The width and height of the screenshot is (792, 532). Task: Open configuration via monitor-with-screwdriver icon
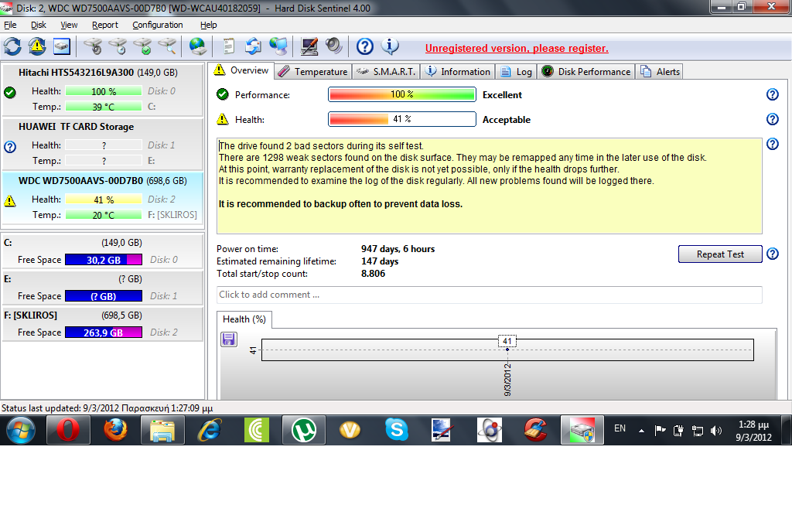click(x=309, y=46)
